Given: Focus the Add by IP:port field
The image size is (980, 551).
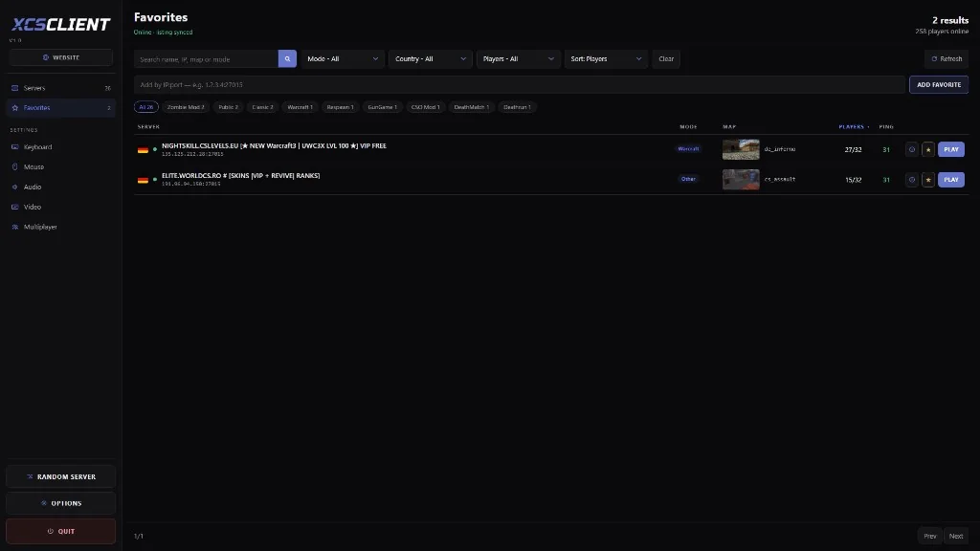Looking at the screenshot, I should click(520, 84).
